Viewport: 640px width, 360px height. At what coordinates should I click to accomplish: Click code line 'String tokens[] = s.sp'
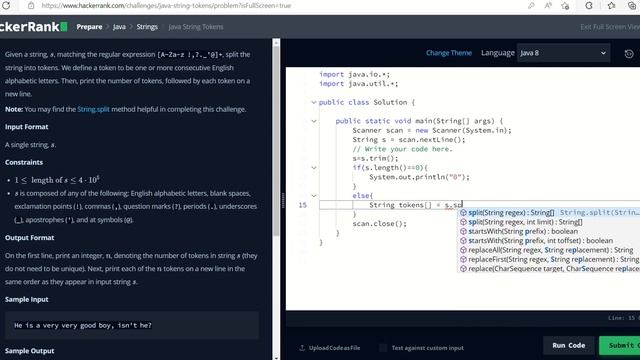pyautogui.click(x=416, y=205)
